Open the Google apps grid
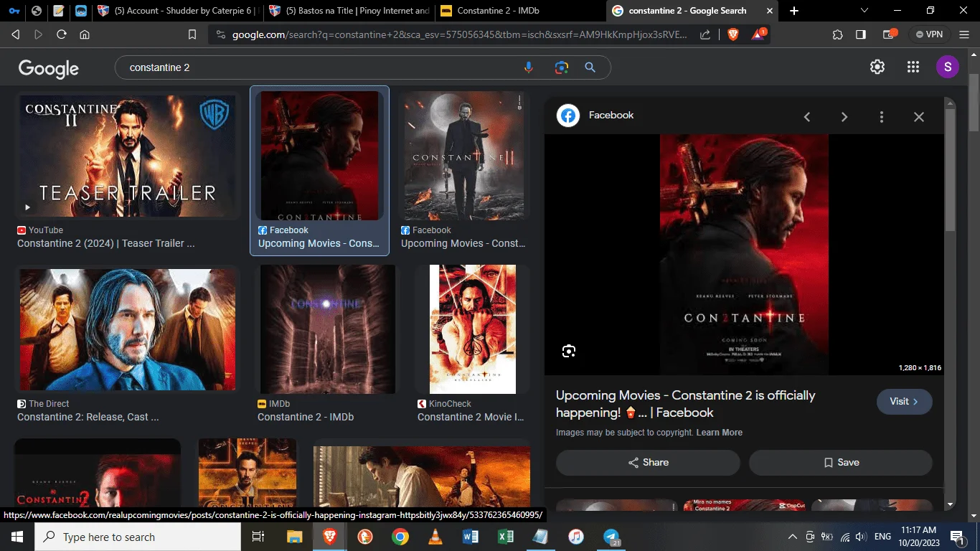 click(x=913, y=67)
